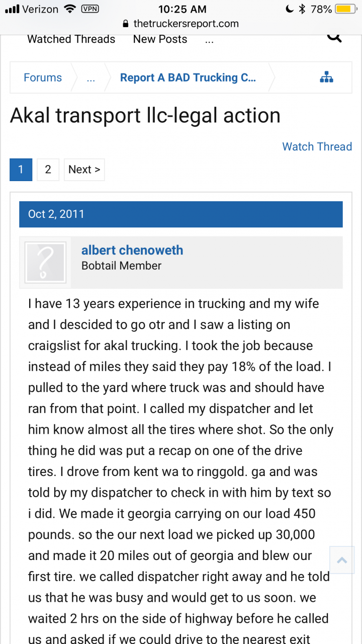The image size is (362, 644).
Task: Open Watched Threads tab
Action: click(x=71, y=39)
